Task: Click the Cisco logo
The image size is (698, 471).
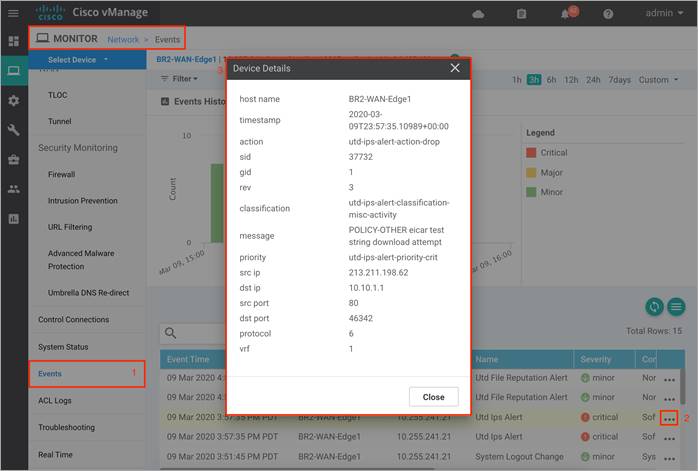Action: tap(50, 12)
